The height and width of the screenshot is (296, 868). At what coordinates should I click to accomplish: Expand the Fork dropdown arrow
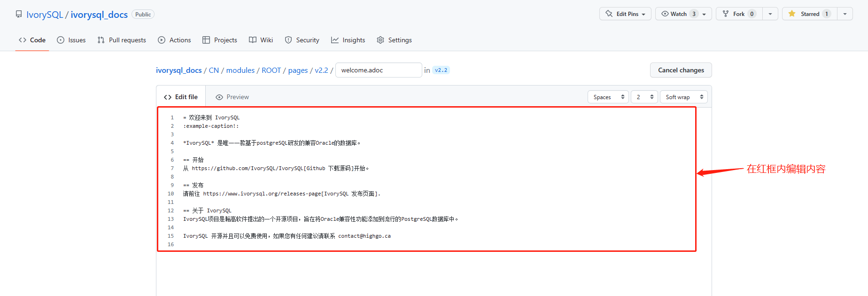click(x=770, y=14)
